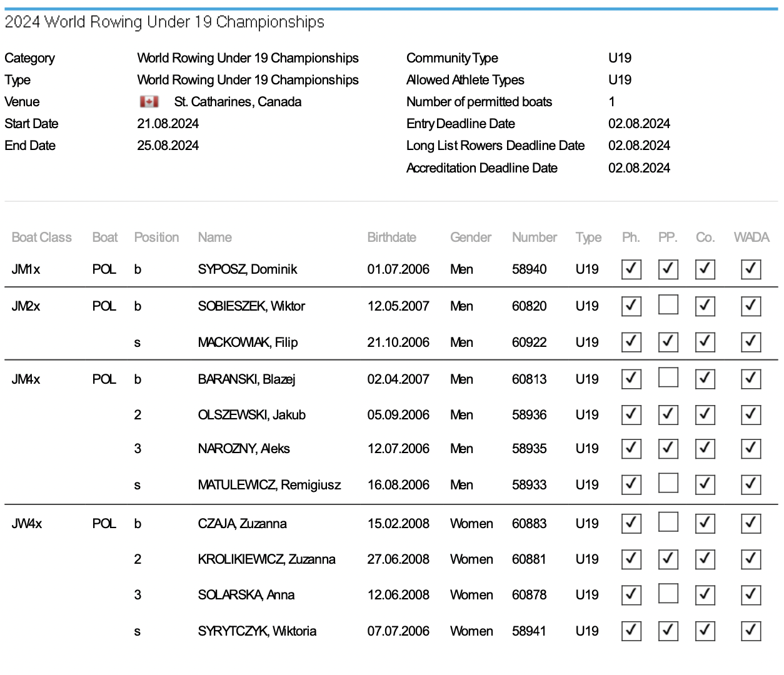Click the WADA column header
This screenshot has width=784, height=675.
pyautogui.click(x=751, y=237)
